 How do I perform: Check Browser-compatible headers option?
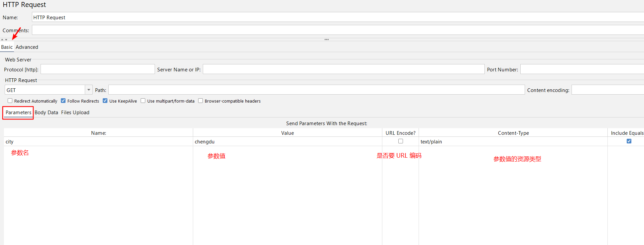[200, 101]
